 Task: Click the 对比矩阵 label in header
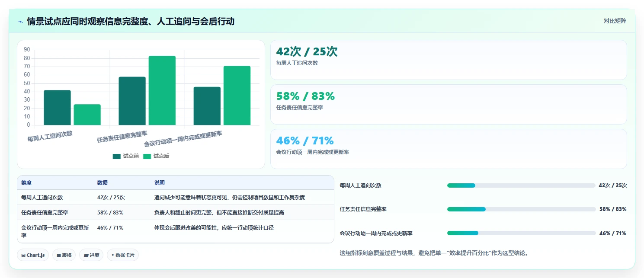coord(615,21)
